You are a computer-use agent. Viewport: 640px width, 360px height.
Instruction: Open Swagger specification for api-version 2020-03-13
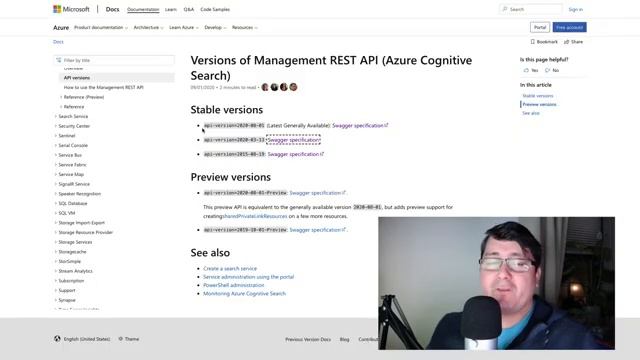point(293,140)
